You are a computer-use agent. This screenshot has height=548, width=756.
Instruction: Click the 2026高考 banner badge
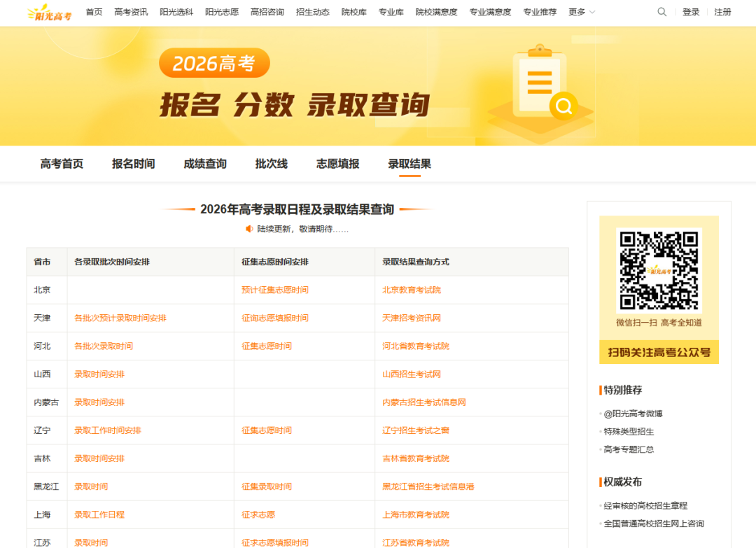click(214, 63)
